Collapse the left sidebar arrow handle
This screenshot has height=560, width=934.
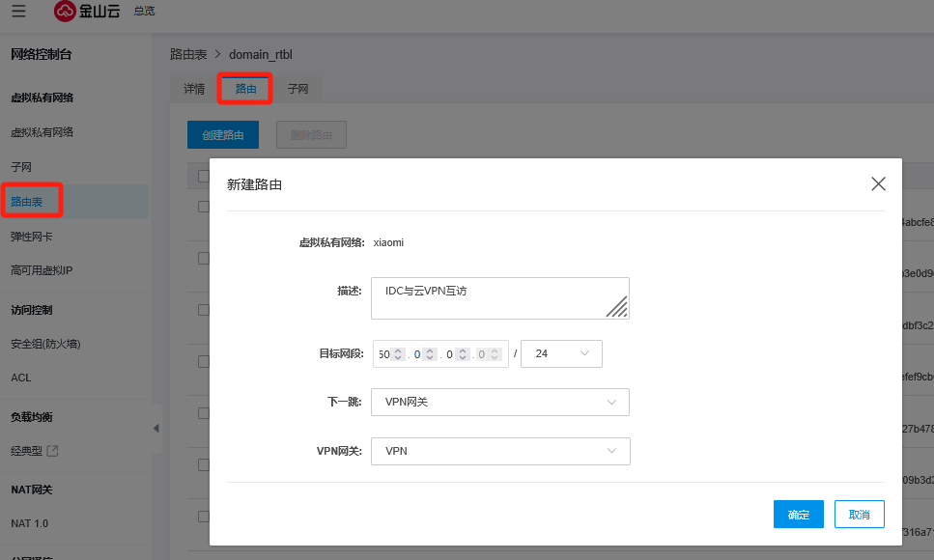click(x=156, y=428)
